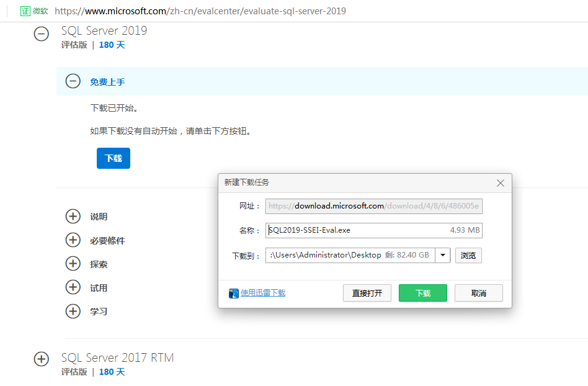Close the 新建下载任务 dialog
Viewport: 588px width, 386px height.
[x=501, y=183]
